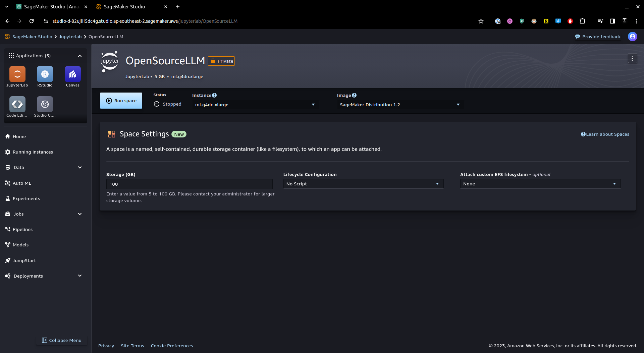Click the Image help question-mark icon
The width and height of the screenshot is (644, 353).
(354, 95)
